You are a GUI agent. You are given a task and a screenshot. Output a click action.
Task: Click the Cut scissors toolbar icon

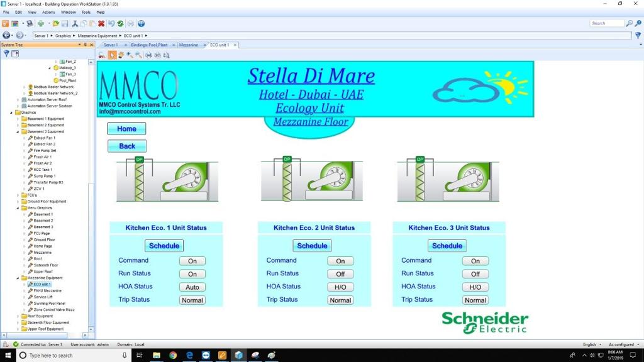(75, 23)
